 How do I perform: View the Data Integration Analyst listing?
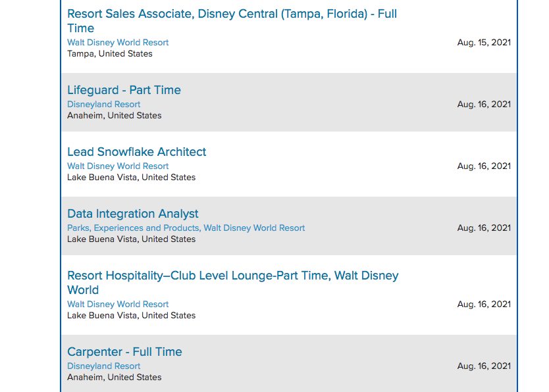pyautogui.click(x=132, y=214)
